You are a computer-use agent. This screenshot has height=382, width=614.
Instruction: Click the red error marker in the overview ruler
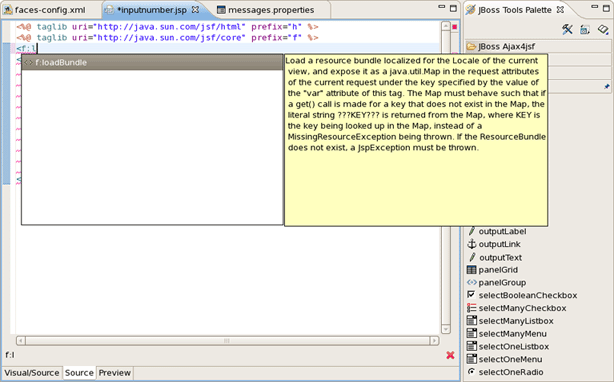pos(455,27)
